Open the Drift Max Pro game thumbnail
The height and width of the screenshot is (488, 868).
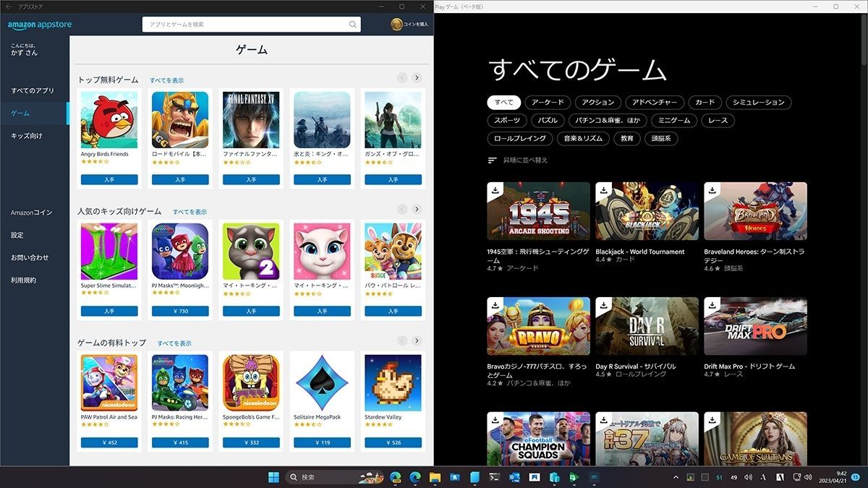pos(755,327)
